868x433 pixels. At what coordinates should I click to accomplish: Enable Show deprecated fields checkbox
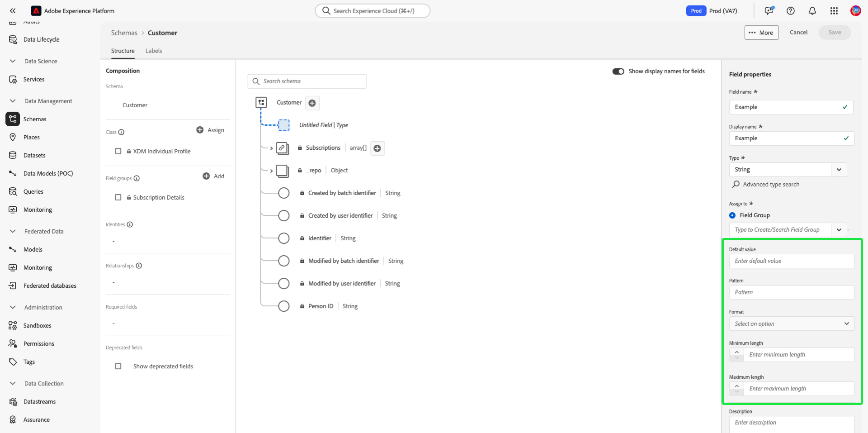[118, 366]
